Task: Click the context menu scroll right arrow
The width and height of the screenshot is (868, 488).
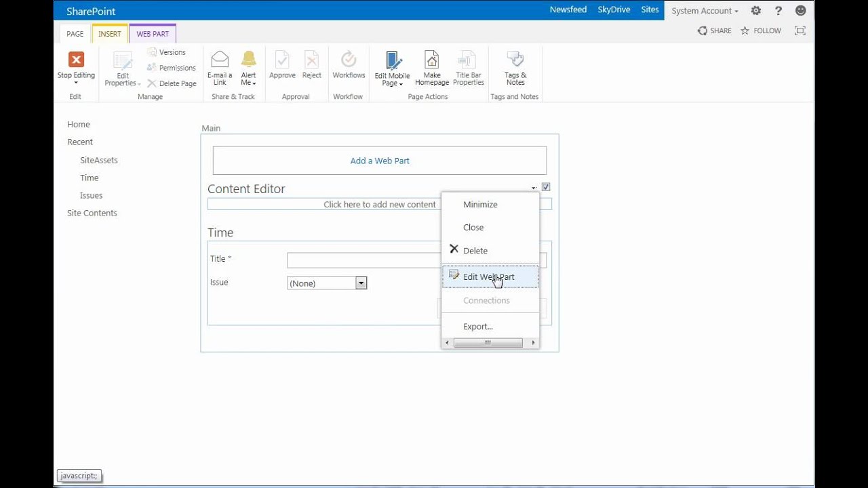Action: coord(534,343)
